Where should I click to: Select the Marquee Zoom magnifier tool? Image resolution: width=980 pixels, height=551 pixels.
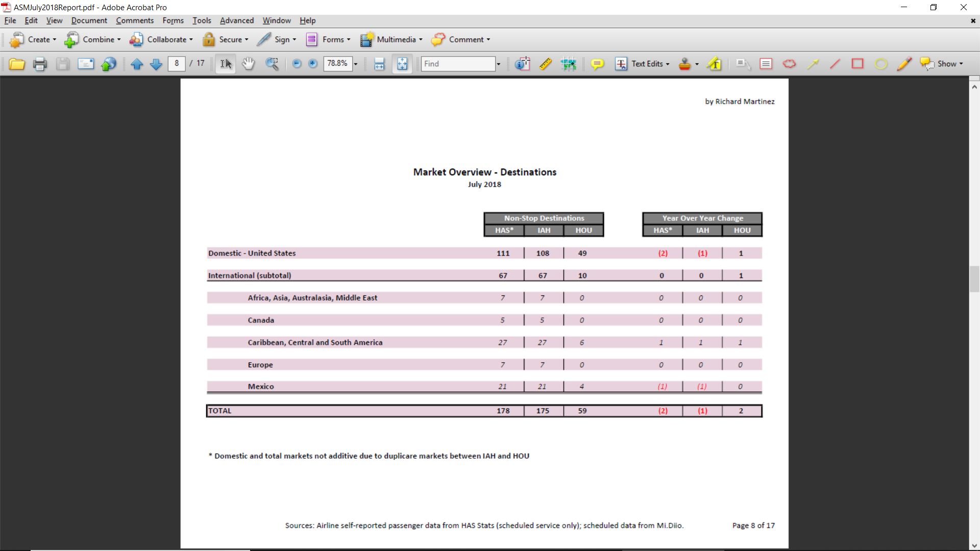(x=272, y=64)
